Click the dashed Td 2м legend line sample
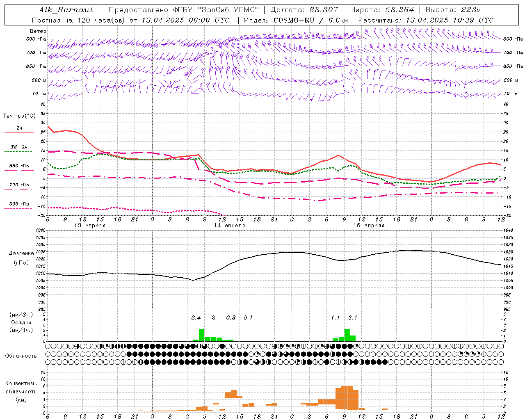The height and width of the screenshot is (420, 525). point(19,151)
